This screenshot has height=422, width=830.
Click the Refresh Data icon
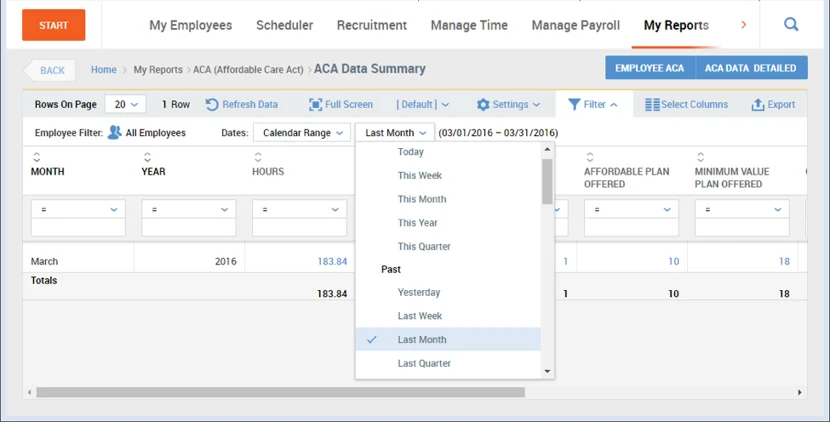tap(212, 105)
